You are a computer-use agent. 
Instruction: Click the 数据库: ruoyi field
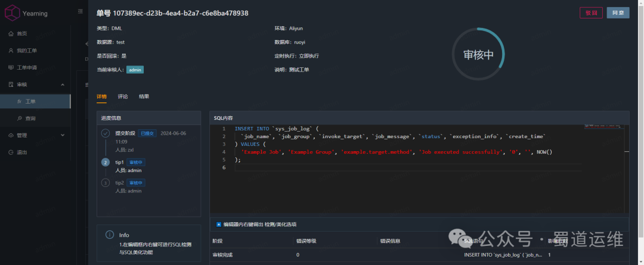[290, 42]
